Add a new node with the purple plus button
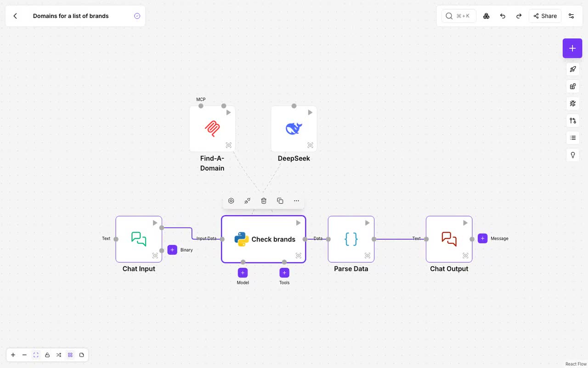This screenshot has width=588, height=368. click(x=572, y=48)
